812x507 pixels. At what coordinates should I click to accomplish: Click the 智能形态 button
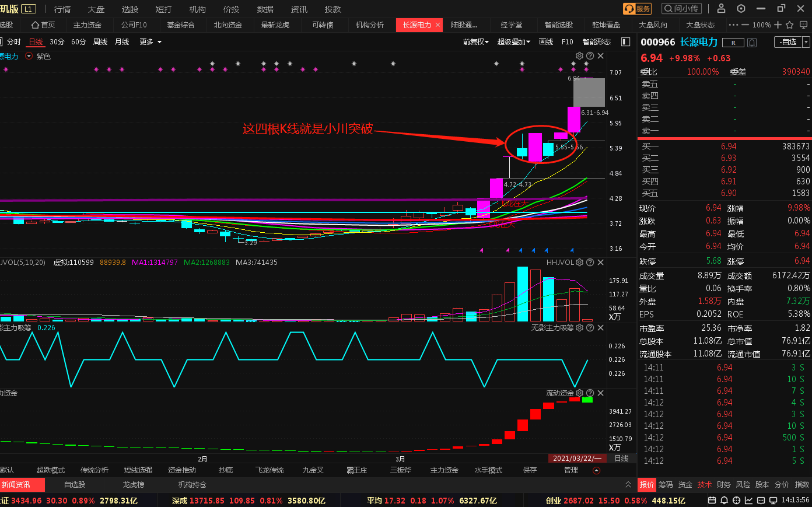click(597, 42)
